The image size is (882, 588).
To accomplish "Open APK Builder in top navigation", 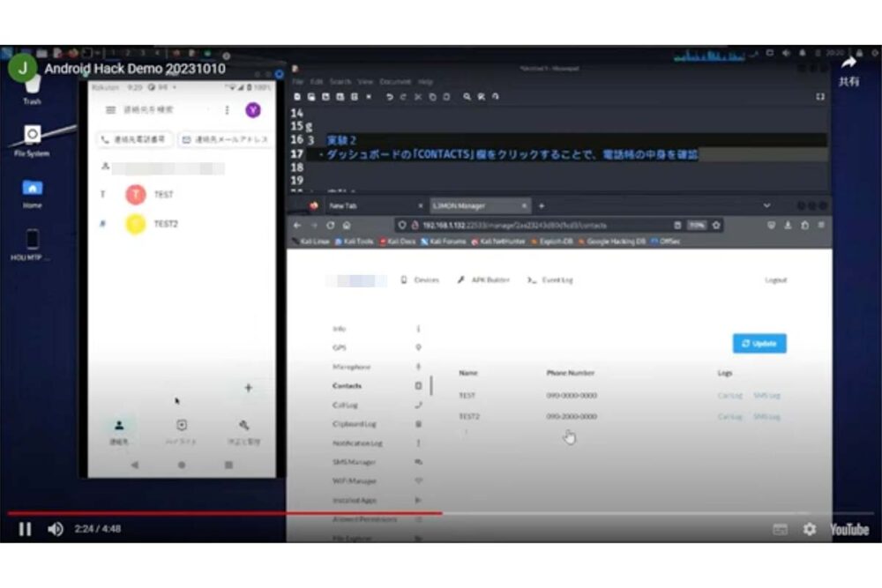I will point(484,280).
